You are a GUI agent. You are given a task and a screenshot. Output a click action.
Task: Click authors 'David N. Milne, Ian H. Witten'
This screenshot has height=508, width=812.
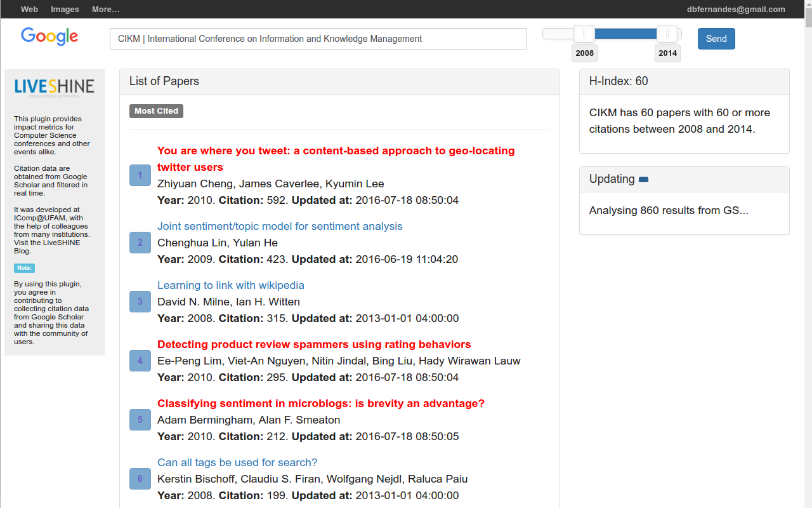[228, 302]
